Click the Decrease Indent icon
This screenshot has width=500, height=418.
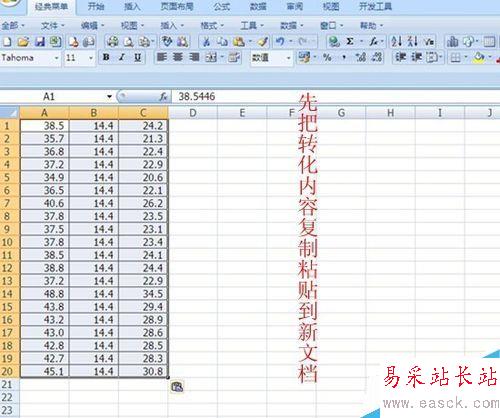(x=400, y=58)
